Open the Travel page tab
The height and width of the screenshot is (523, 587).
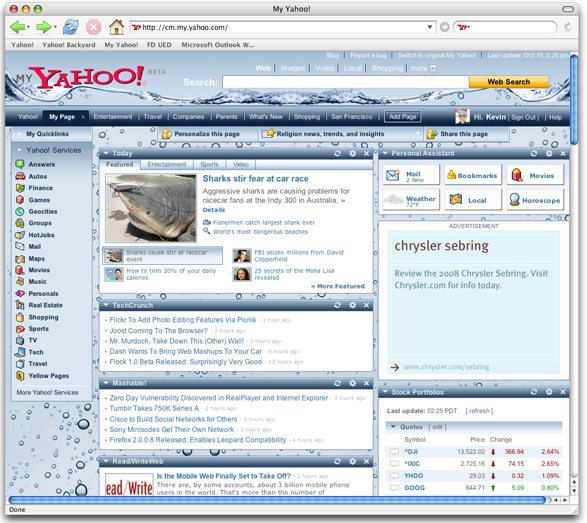tap(153, 117)
